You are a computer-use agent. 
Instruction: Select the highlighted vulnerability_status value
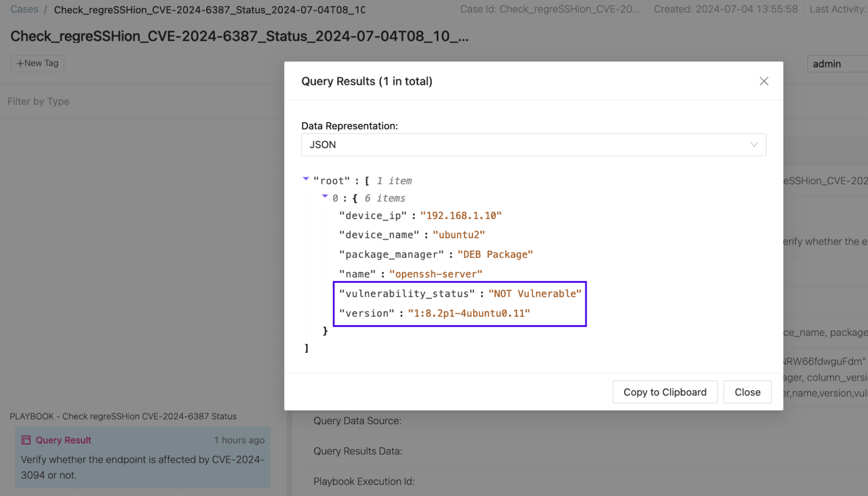[x=535, y=293]
